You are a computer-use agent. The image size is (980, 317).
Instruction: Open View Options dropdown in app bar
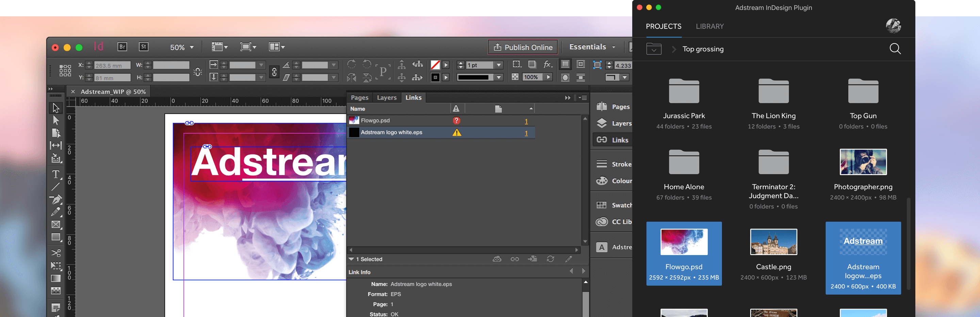pyautogui.click(x=220, y=47)
